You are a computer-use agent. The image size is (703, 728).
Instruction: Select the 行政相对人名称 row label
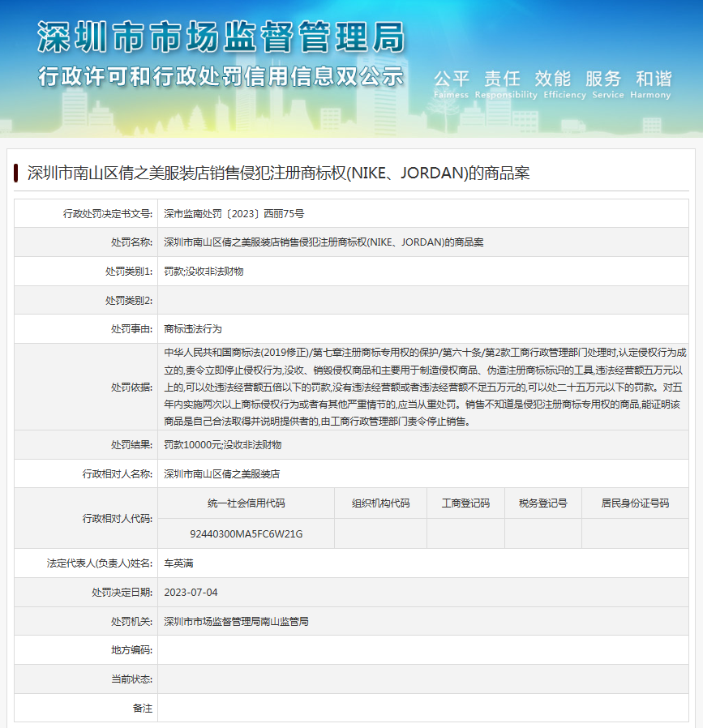pos(118,474)
